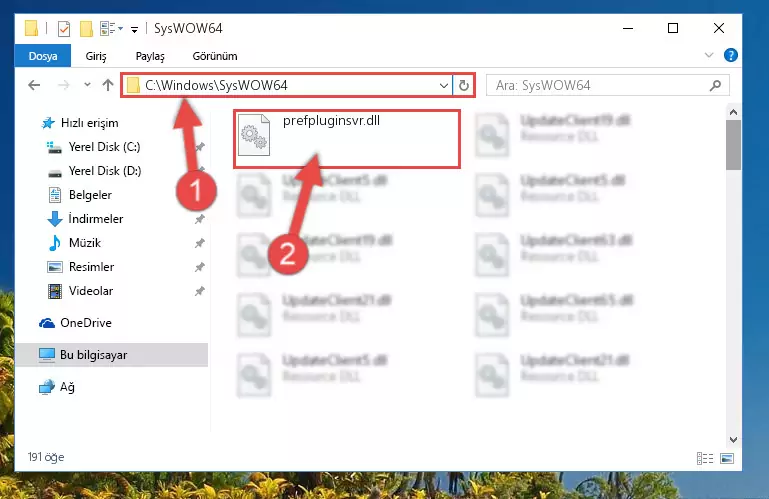Viewport: 769px width, 499px height.
Task: Click the search magnifier icon
Action: 715,85
